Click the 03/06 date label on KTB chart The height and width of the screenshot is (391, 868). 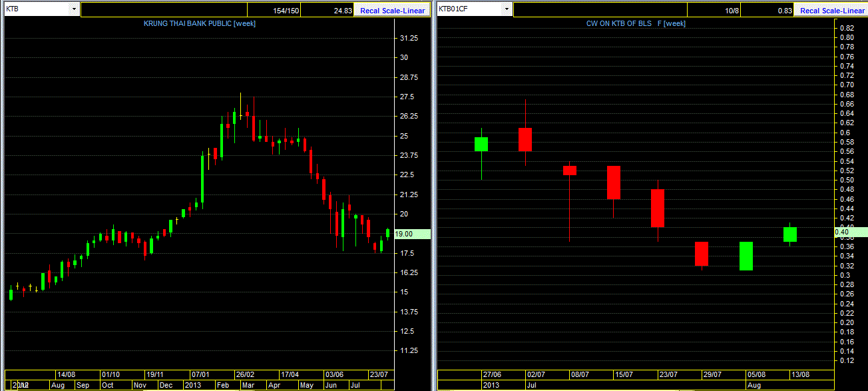pos(334,374)
